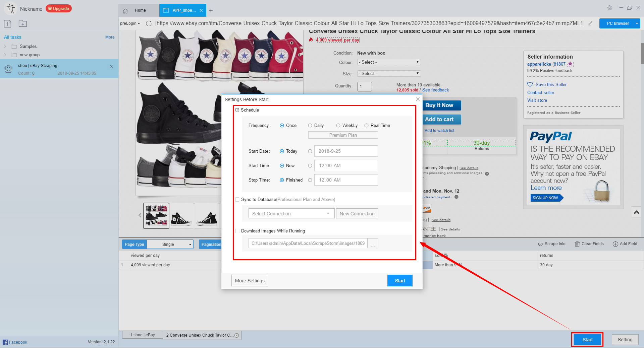The width and height of the screenshot is (644, 348).
Task: Click the Setting button at bottom
Action: 625,340
